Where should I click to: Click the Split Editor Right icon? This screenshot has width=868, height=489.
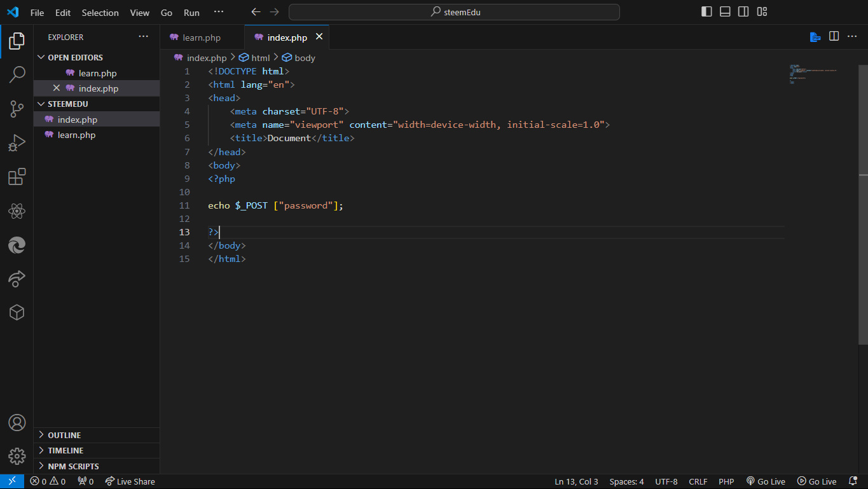834,37
